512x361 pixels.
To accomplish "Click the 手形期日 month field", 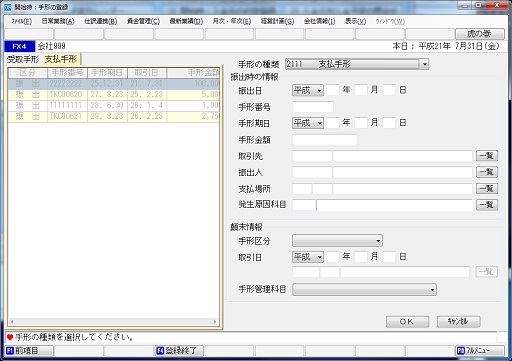I will pos(361,123).
